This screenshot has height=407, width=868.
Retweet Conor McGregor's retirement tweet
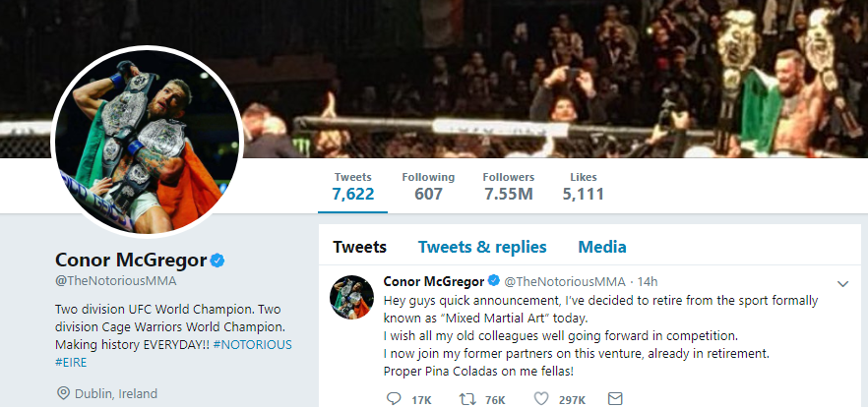(x=468, y=399)
